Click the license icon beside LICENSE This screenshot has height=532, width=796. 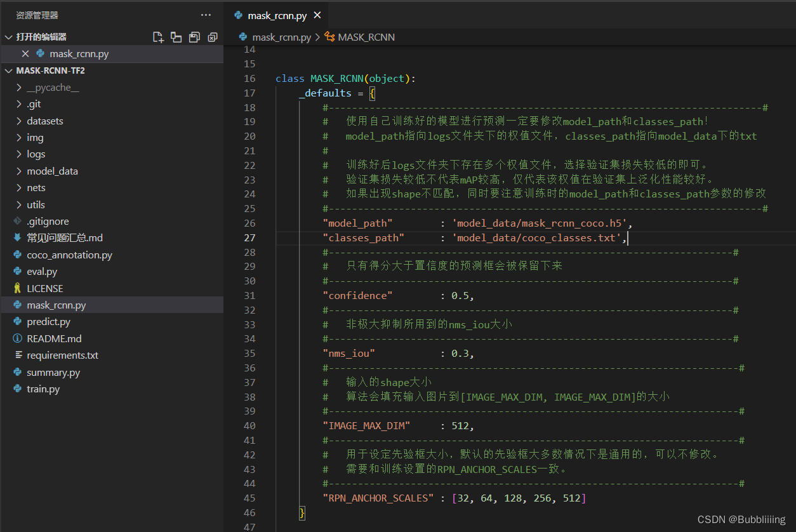click(17, 288)
